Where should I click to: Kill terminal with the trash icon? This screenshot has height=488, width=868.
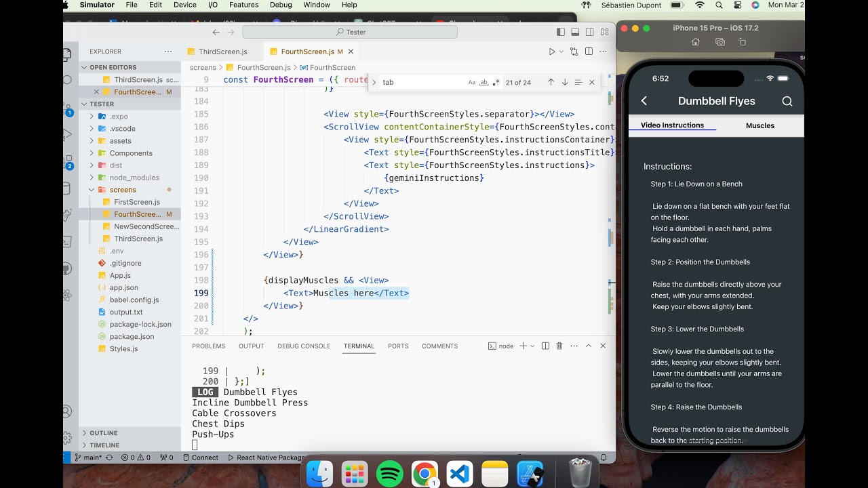pos(559,346)
